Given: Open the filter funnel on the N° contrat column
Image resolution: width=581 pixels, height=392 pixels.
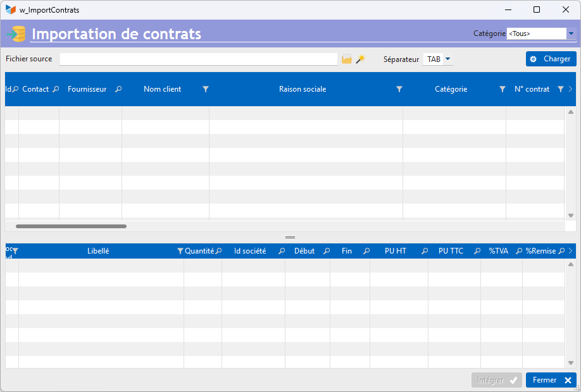Looking at the screenshot, I should (x=561, y=89).
